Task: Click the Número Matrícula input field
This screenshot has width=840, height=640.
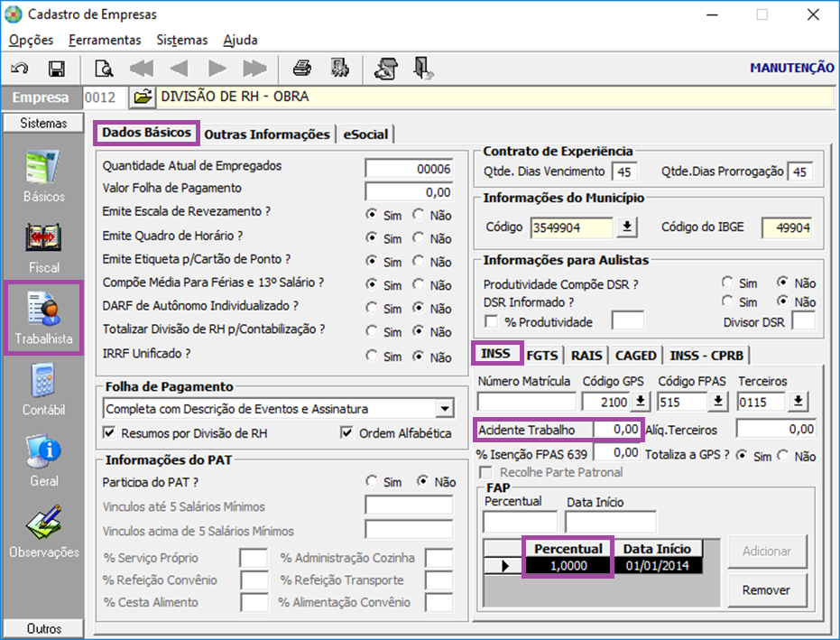Action: point(526,402)
